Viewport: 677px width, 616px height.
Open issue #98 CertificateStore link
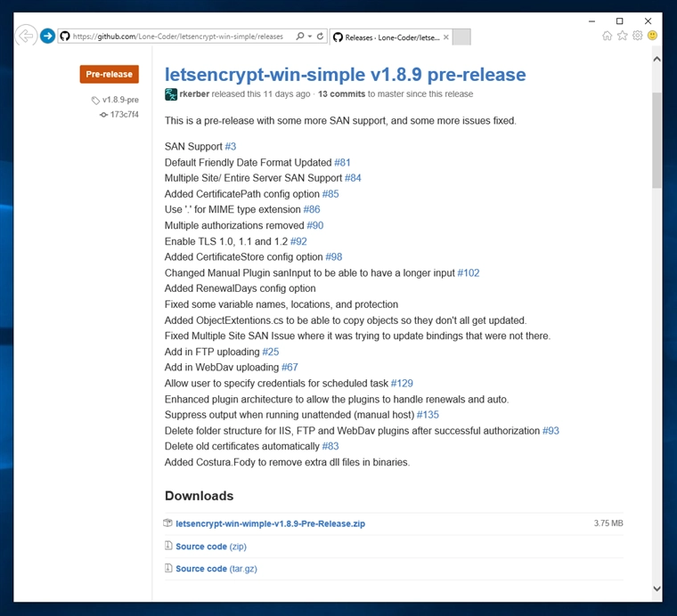[334, 257]
